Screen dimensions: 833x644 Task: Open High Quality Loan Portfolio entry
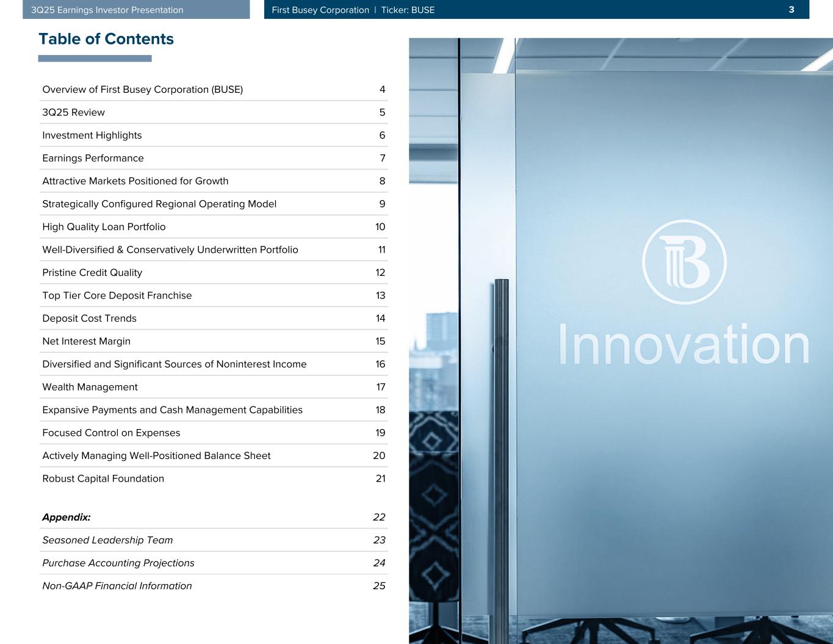tap(104, 227)
